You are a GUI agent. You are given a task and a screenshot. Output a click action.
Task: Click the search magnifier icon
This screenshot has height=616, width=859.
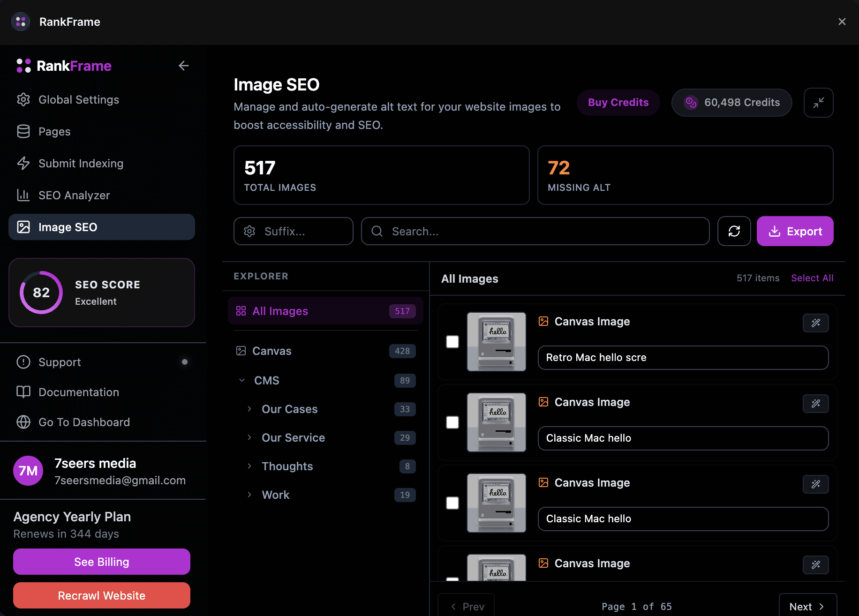click(x=377, y=231)
